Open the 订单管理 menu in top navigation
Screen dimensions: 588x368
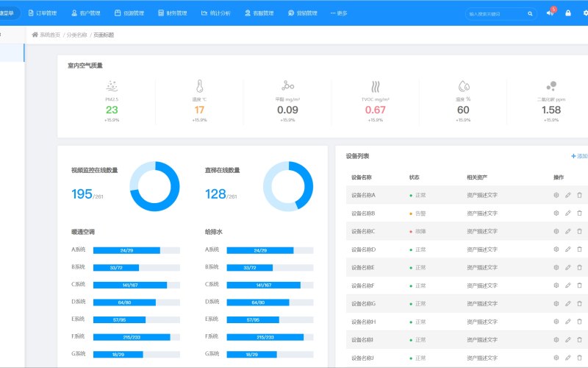(43, 13)
